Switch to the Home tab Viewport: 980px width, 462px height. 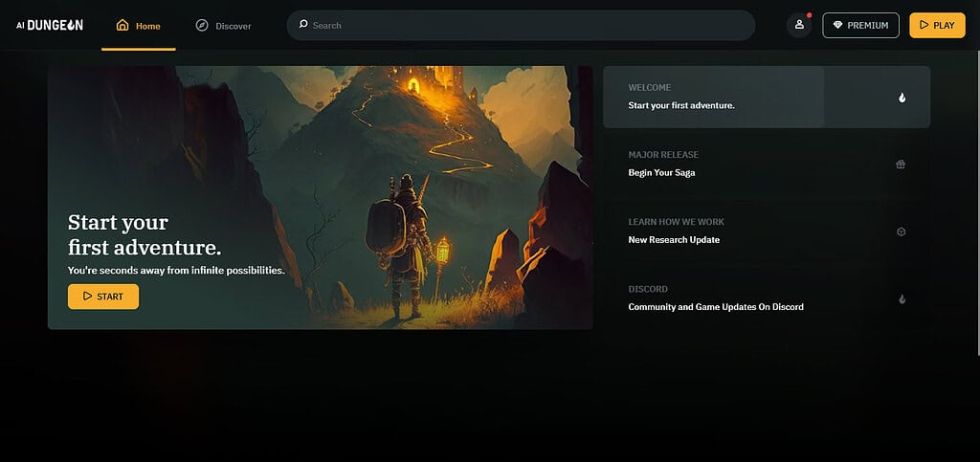click(x=139, y=26)
